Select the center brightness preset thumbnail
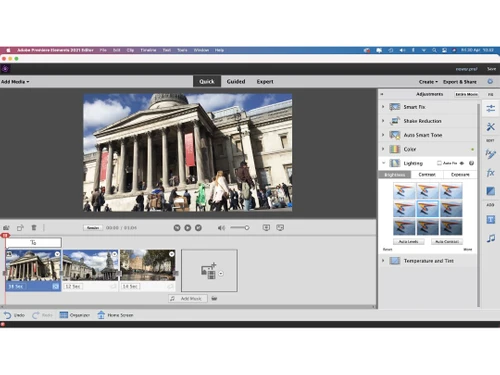500x375 pixels. click(428, 209)
